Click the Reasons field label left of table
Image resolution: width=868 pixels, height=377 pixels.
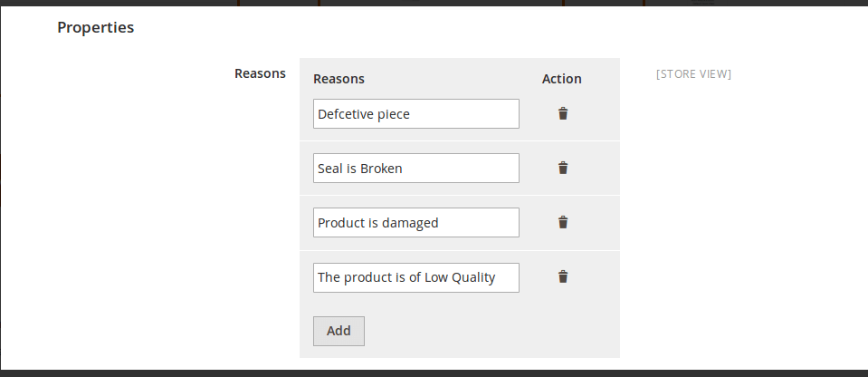tap(260, 73)
